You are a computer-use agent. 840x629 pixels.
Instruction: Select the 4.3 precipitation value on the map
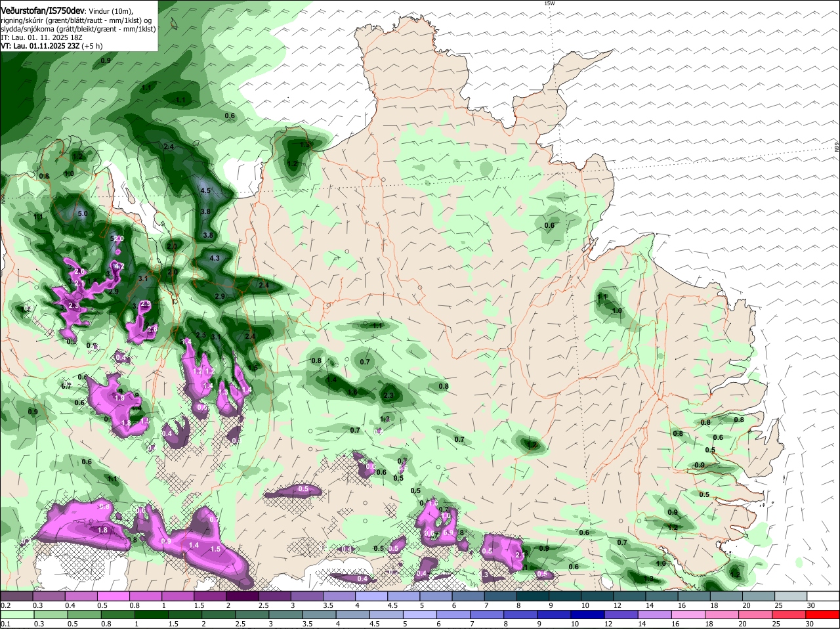(x=215, y=259)
